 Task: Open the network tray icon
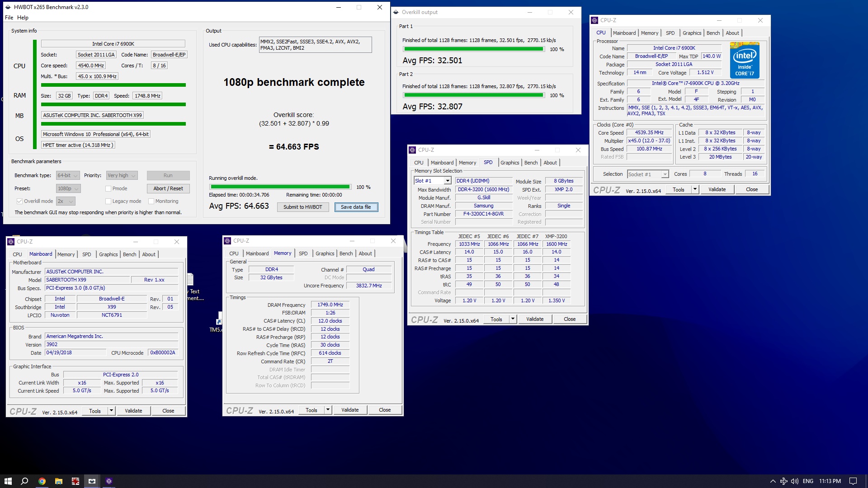pyautogui.click(x=783, y=481)
